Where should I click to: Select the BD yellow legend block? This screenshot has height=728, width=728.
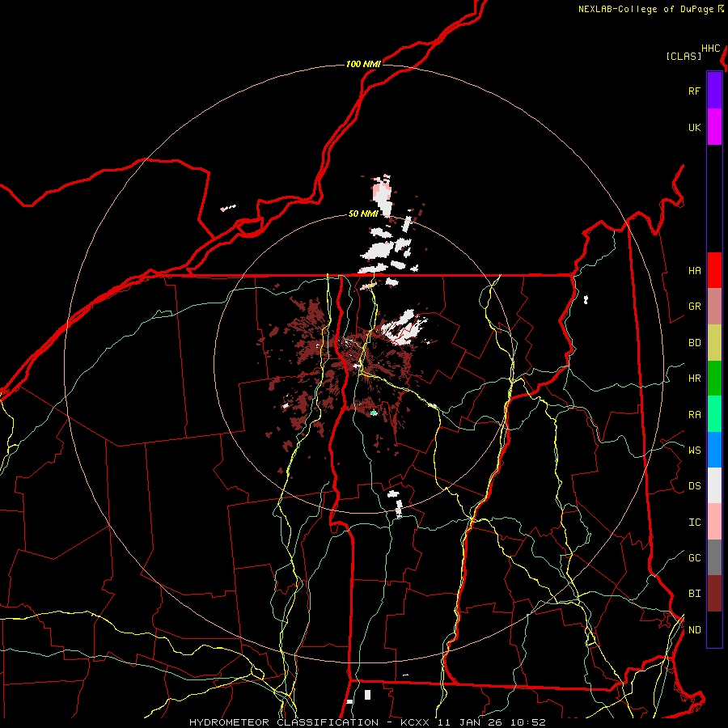(x=714, y=342)
